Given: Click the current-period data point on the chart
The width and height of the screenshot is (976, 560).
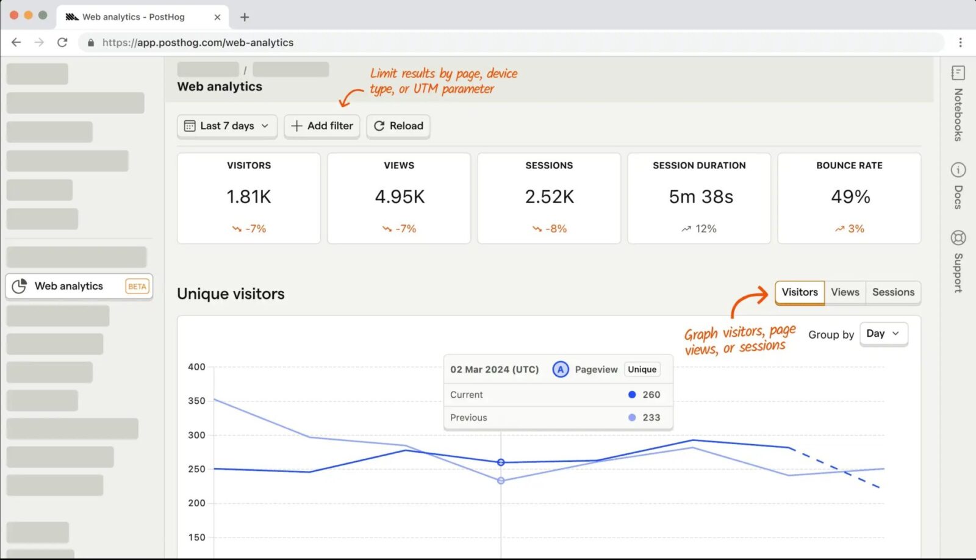Looking at the screenshot, I should [x=501, y=462].
